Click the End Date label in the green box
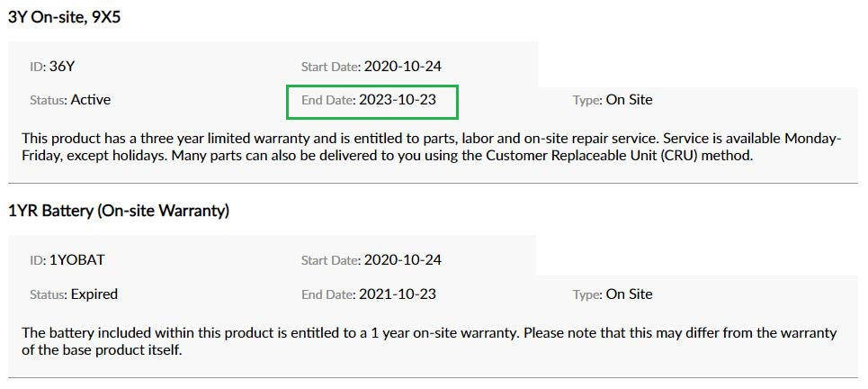Image resolution: width=868 pixels, height=389 pixels. [x=329, y=100]
